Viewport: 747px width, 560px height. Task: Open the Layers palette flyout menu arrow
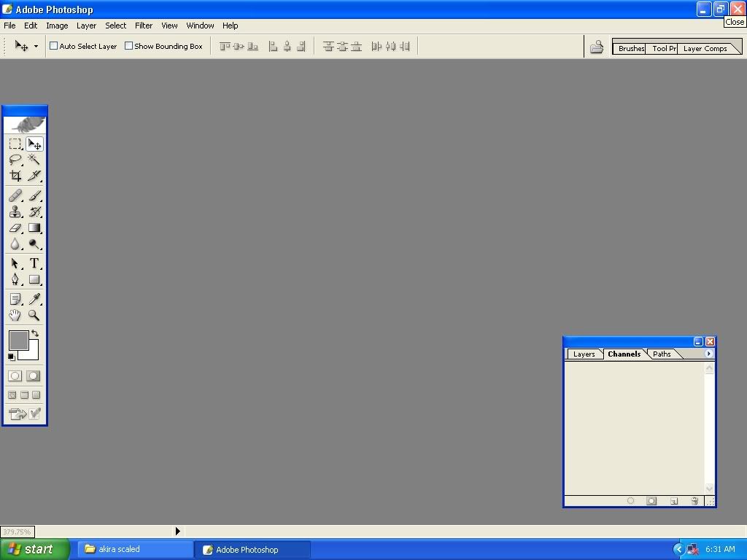[x=708, y=354]
